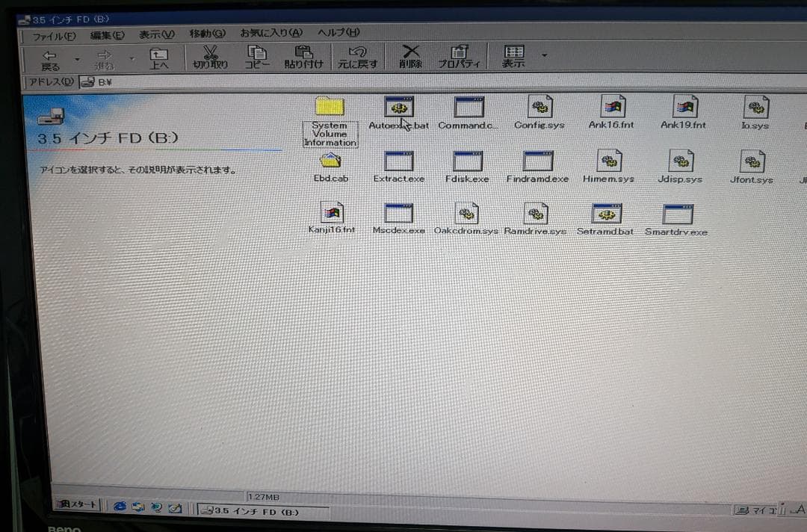Select the Mscdex.exe program icon
This screenshot has width=807, height=532.
click(x=398, y=213)
